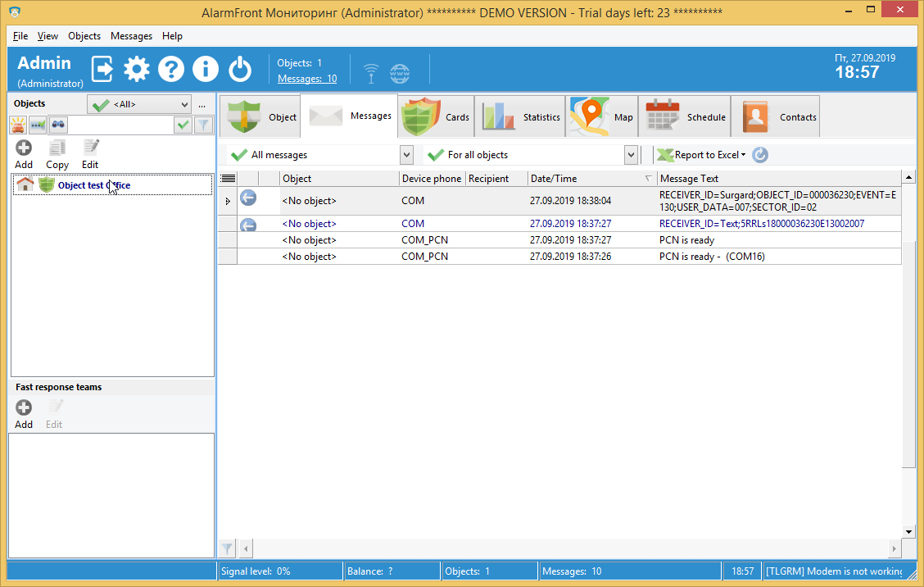
Task: Open the Messages menu
Action: (131, 36)
